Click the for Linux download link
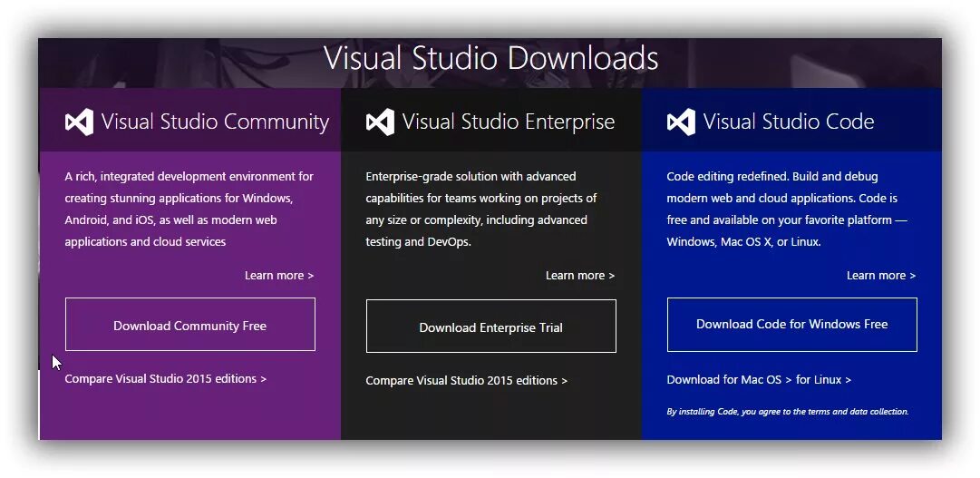 (823, 380)
